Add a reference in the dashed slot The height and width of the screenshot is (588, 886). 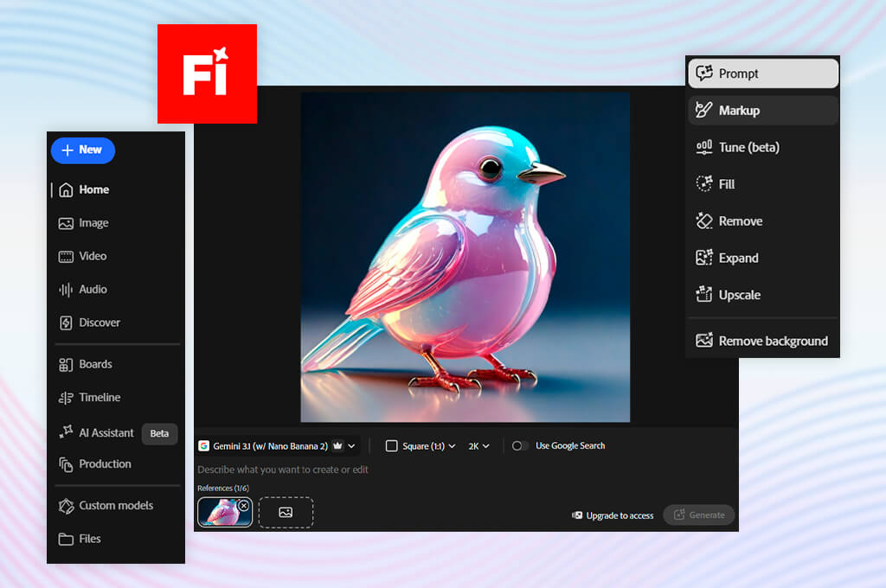point(286,512)
